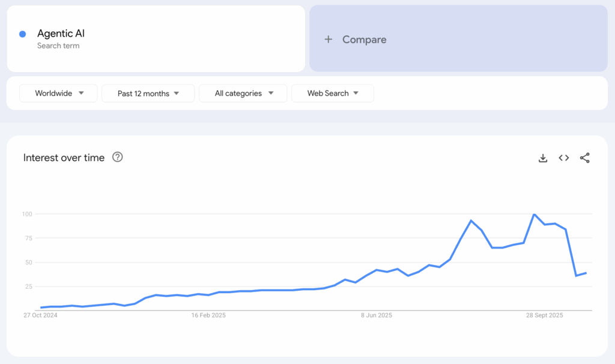Click the Compare label text
The width and height of the screenshot is (615, 364).
click(364, 40)
